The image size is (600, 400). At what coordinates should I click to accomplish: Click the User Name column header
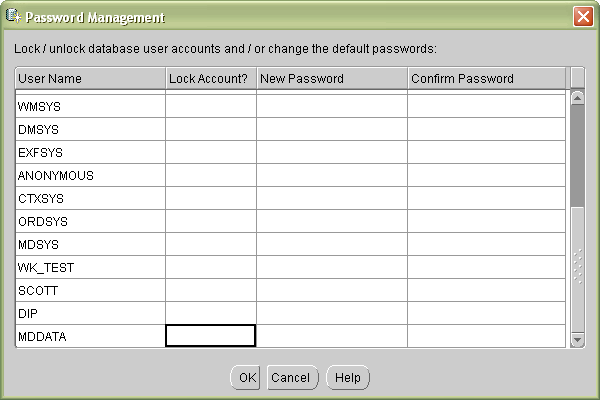click(90, 78)
